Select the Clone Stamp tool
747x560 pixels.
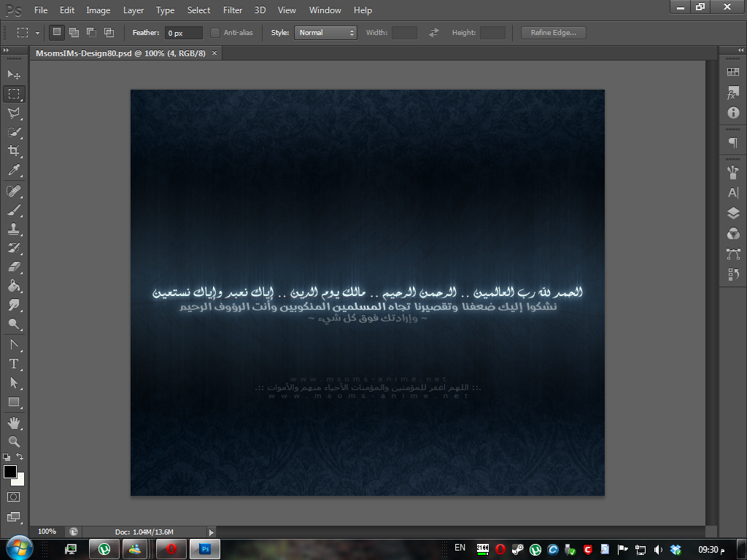[x=14, y=228]
